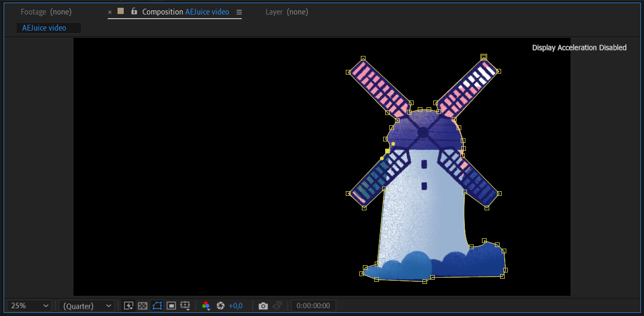This screenshot has height=316, width=644.
Task: Click the 0:00:00:00 preview timecode
Action: point(313,306)
